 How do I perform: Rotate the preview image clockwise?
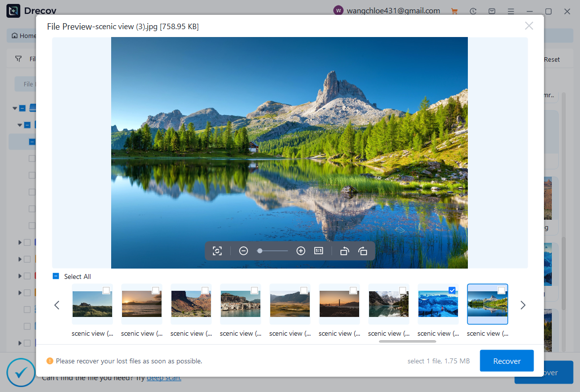[363, 251]
